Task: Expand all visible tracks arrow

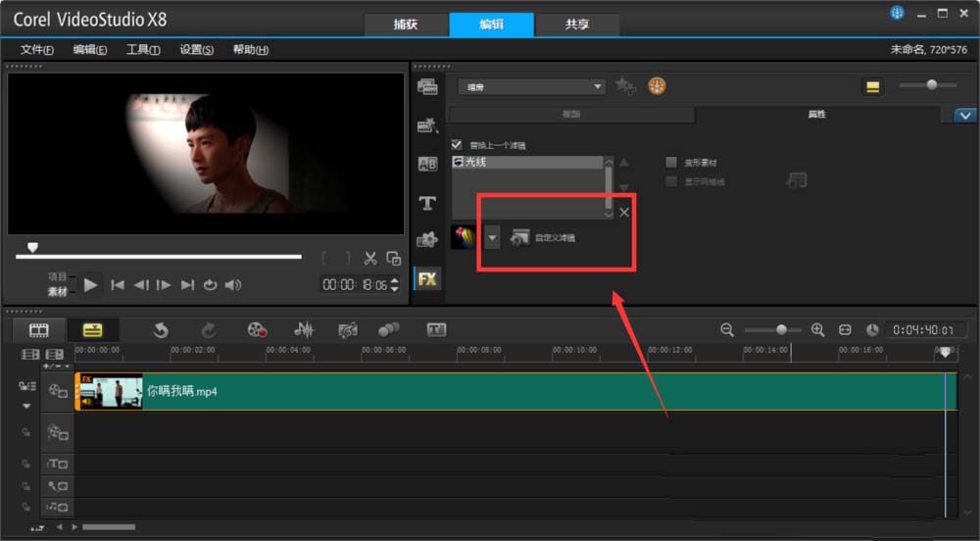Action: (x=26, y=406)
